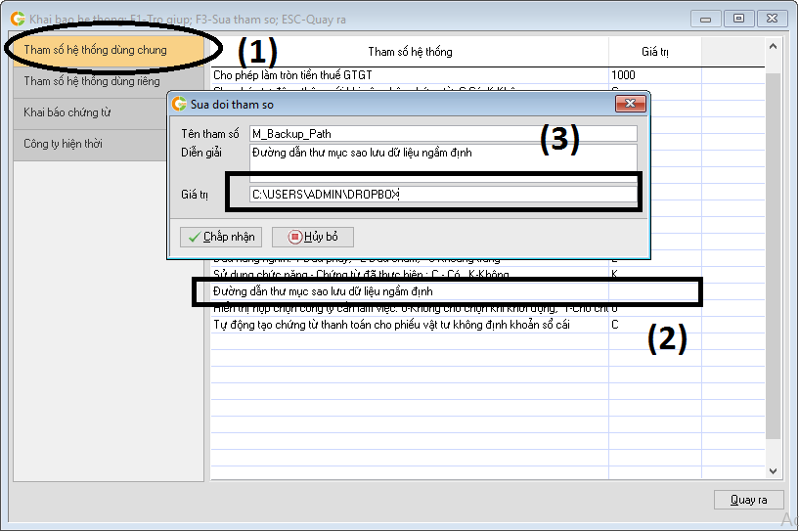Click in the Giá trị path field
This screenshot has height=532, width=799.
point(442,195)
